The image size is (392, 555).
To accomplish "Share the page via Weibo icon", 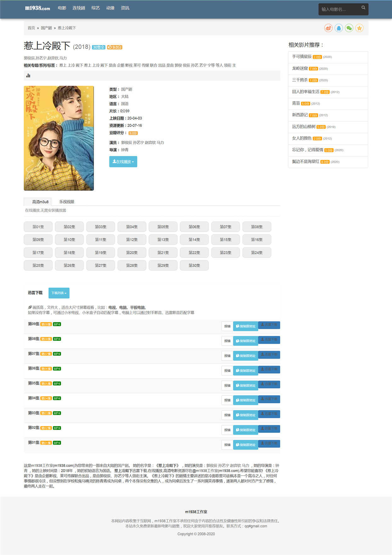I will [328, 28].
